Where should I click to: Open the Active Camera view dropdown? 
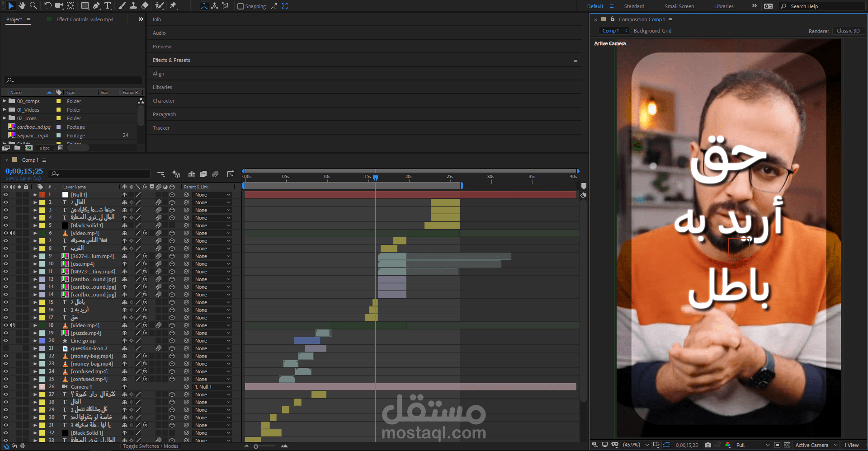816,445
